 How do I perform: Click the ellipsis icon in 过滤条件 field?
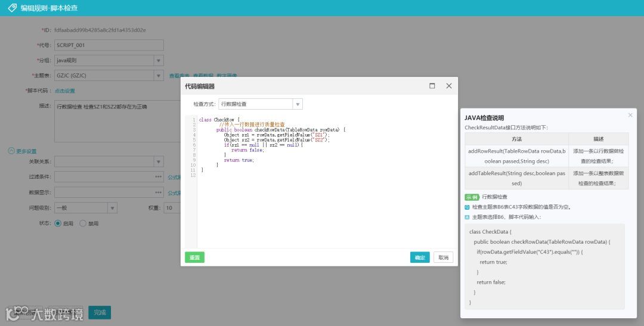(159, 177)
